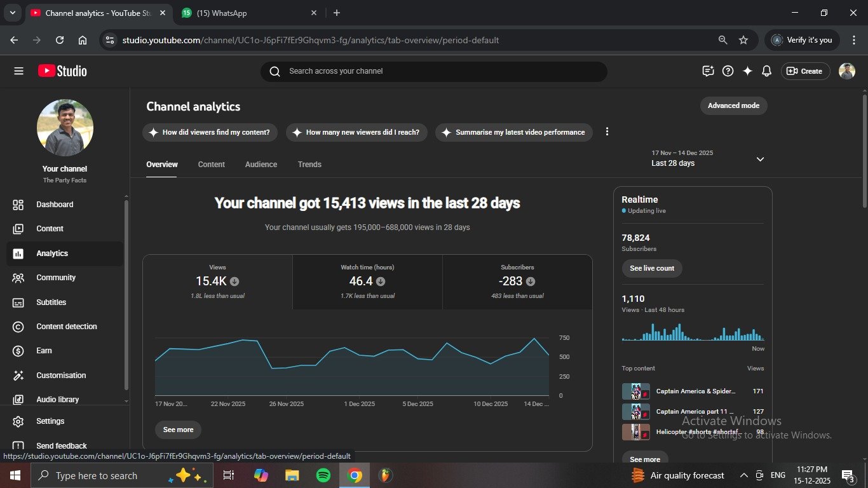Switch to the Trends tab

[309, 165]
